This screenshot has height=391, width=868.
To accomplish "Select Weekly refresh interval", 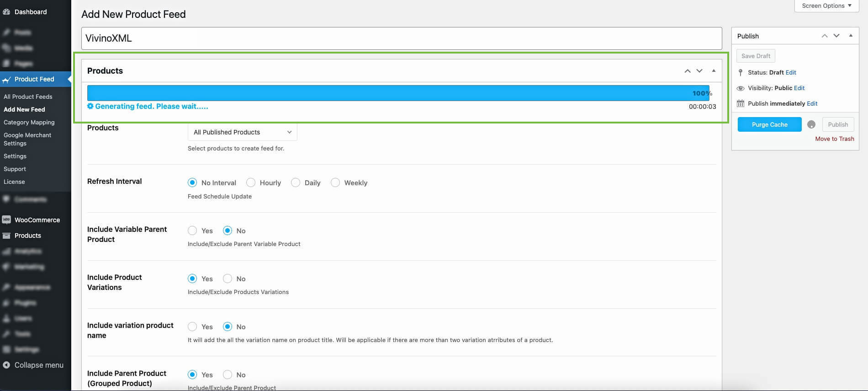I will pos(335,182).
